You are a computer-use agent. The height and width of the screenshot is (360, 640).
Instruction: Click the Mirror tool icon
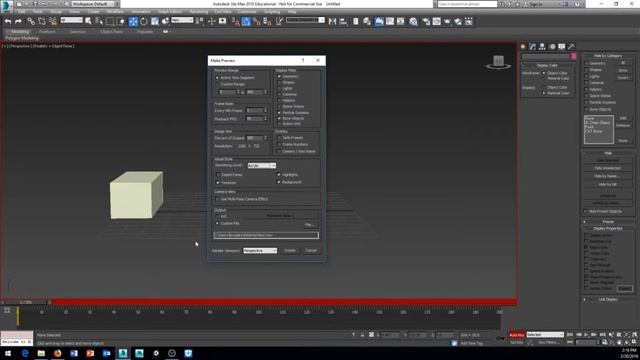(332, 21)
